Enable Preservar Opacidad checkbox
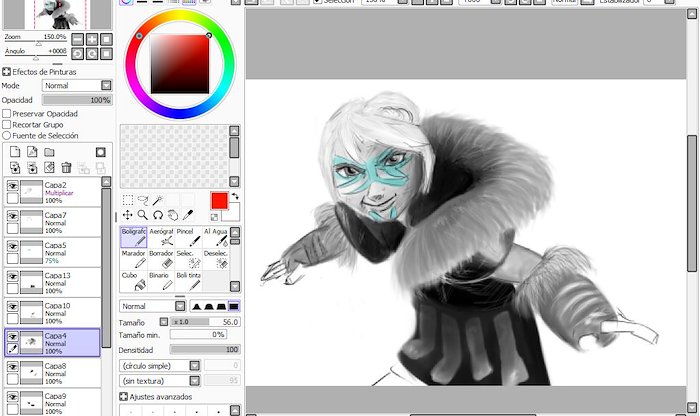 tap(7, 114)
